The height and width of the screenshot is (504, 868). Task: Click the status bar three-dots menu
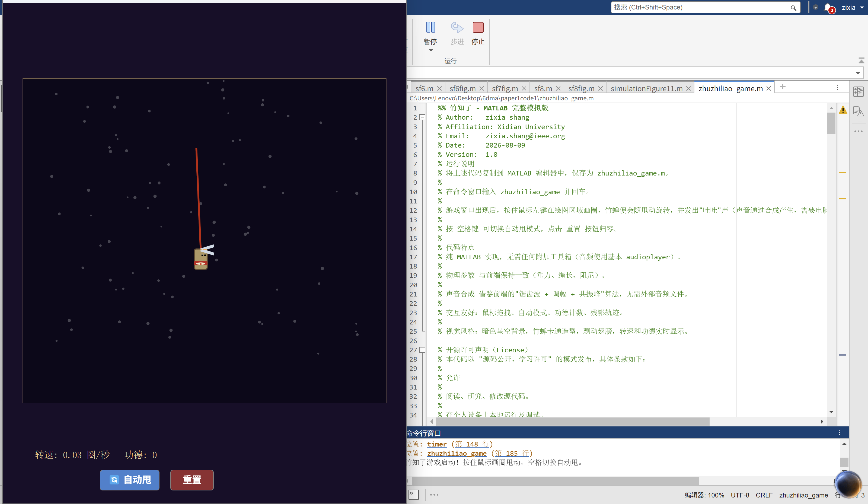click(x=434, y=495)
